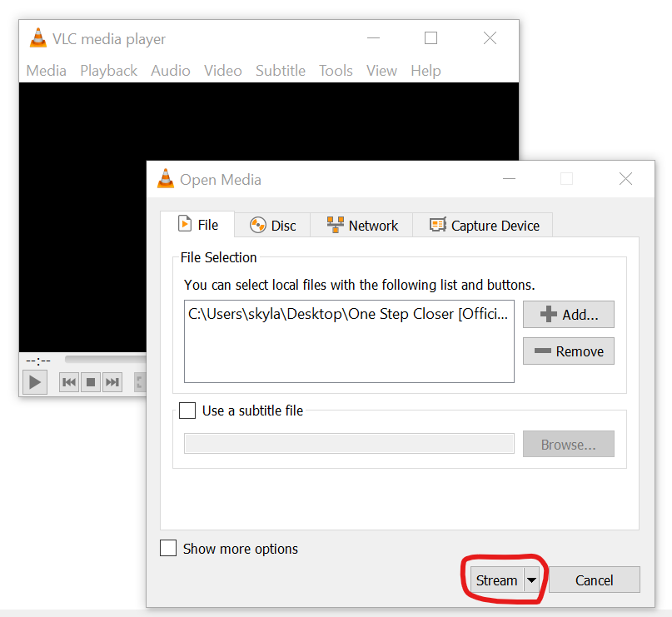Viewport: 672px width, 617px height.
Task: Click the subtitle file path field
Action: [349, 444]
